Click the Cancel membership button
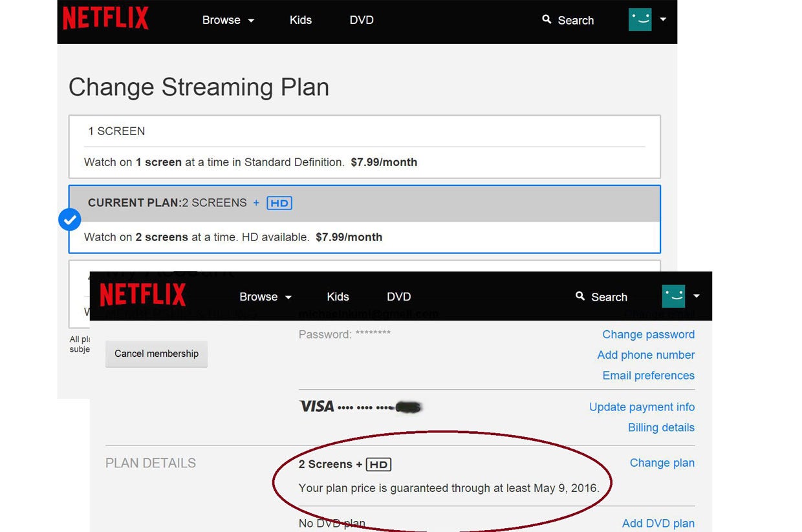The height and width of the screenshot is (532, 802). pos(157,354)
